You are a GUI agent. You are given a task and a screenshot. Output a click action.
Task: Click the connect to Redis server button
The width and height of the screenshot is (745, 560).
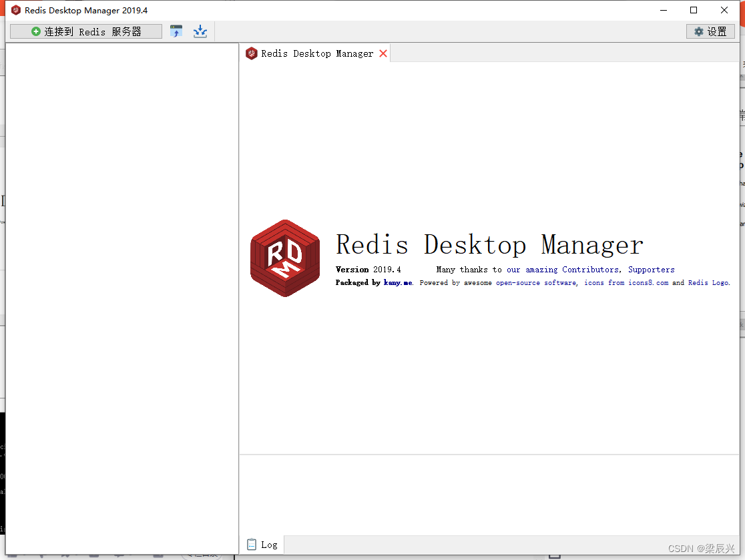(x=86, y=31)
